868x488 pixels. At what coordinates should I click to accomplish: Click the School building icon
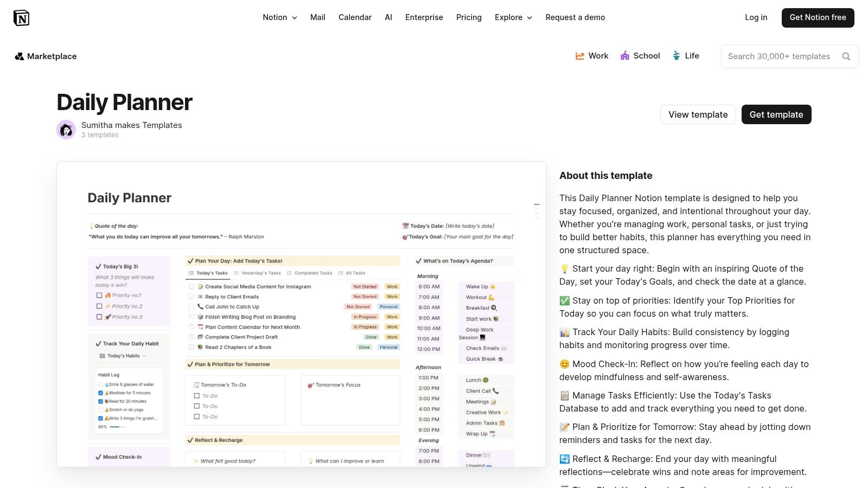coord(625,56)
